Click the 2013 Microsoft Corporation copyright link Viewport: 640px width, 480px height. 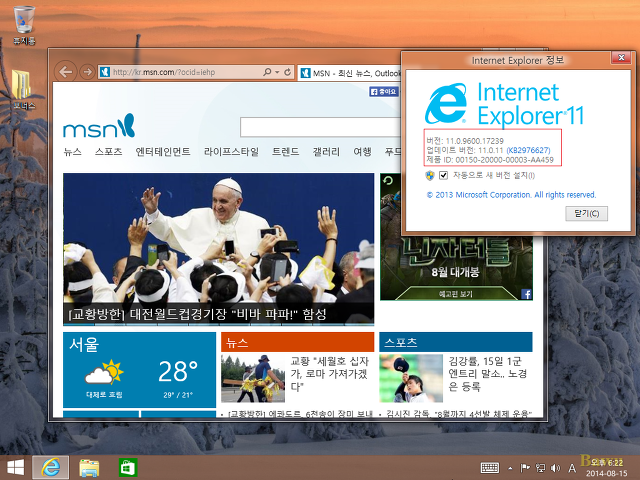511,195
